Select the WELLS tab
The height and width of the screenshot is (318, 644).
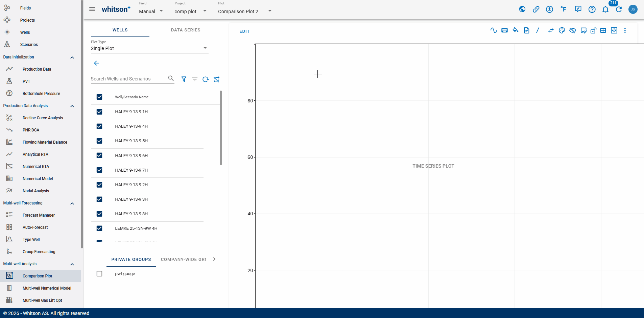point(120,30)
